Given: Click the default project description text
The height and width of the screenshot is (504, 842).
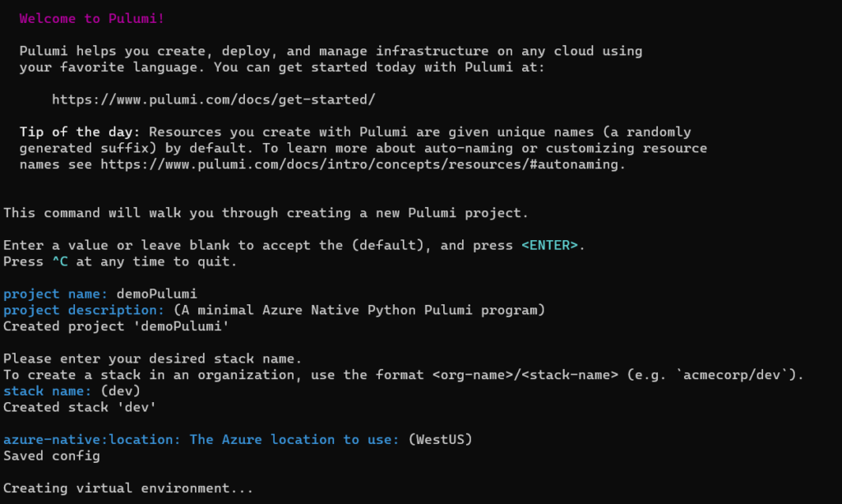Looking at the screenshot, I should tap(359, 310).
